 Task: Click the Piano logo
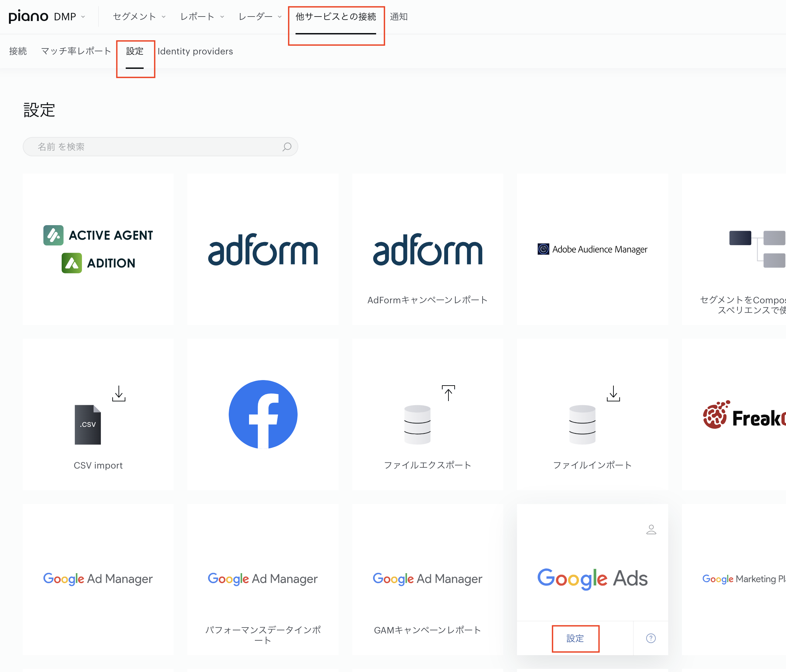pos(29,16)
